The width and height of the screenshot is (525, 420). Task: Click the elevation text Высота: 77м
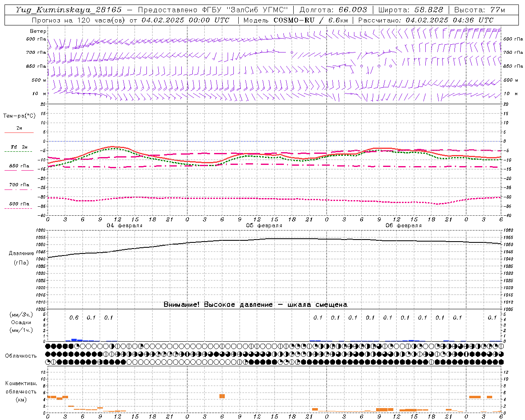[x=479, y=10]
